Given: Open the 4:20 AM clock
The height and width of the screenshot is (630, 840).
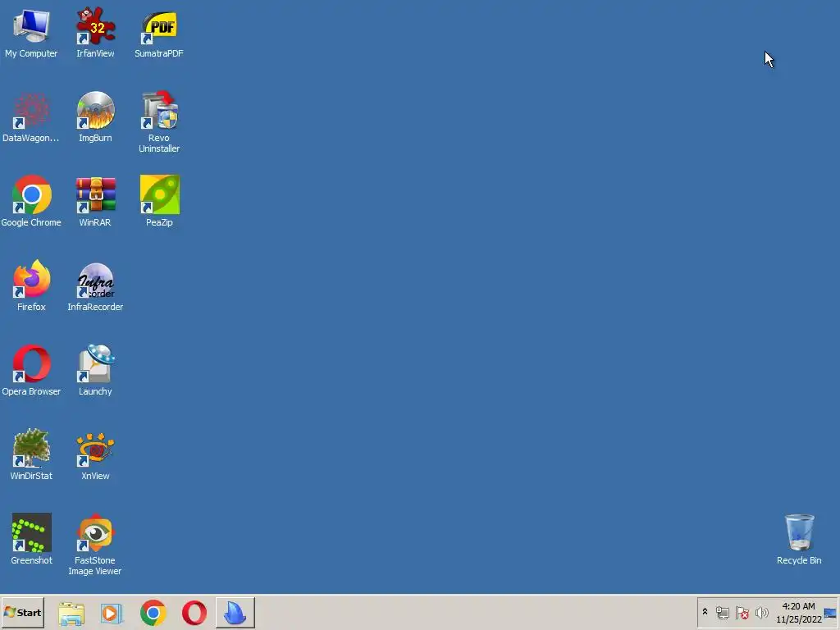Looking at the screenshot, I should click(x=799, y=612).
